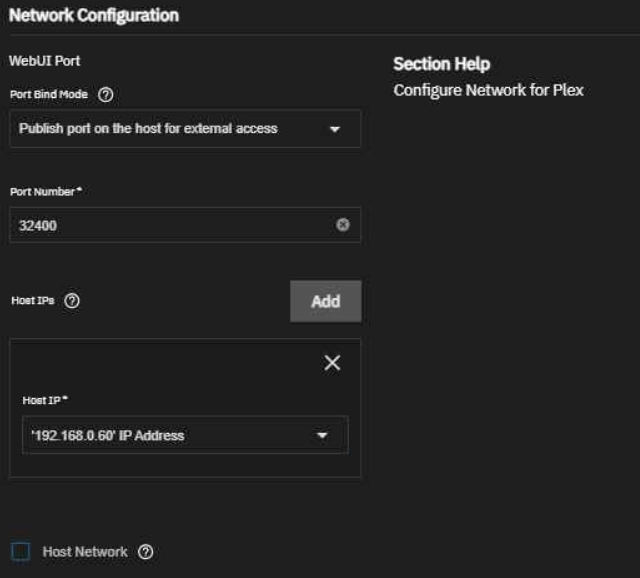Click the arrow in the Host IP select box
Image resolution: width=640 pixels, height=578 pixels.
(322, 436)
